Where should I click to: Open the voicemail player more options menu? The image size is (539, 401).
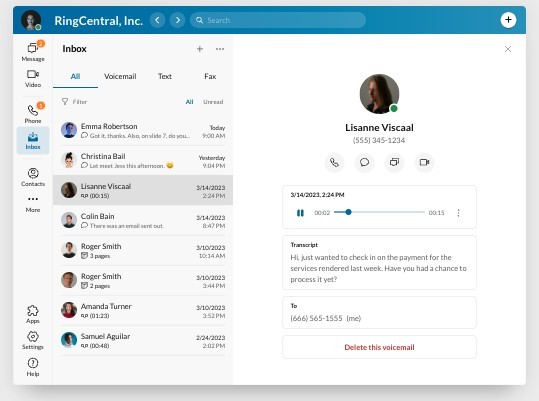tap(458, 213)
